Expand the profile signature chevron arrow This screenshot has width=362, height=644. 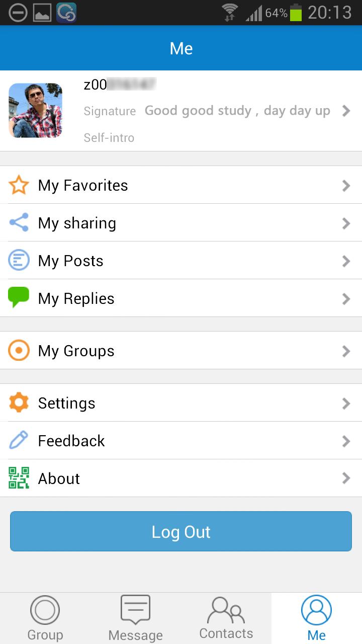pyautogui.click(x=346, y=111)
